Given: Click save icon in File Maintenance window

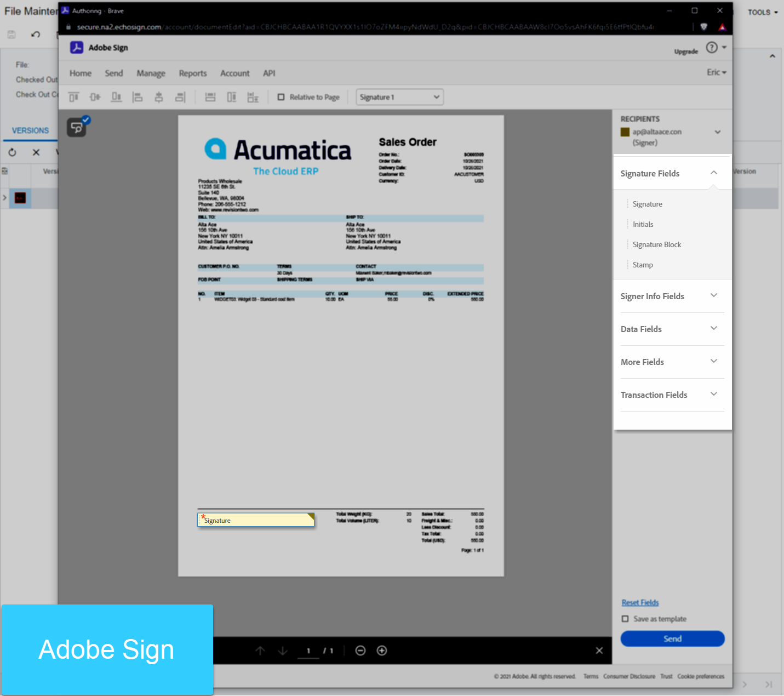Looking at the screenshot, I should coord(12,35).
